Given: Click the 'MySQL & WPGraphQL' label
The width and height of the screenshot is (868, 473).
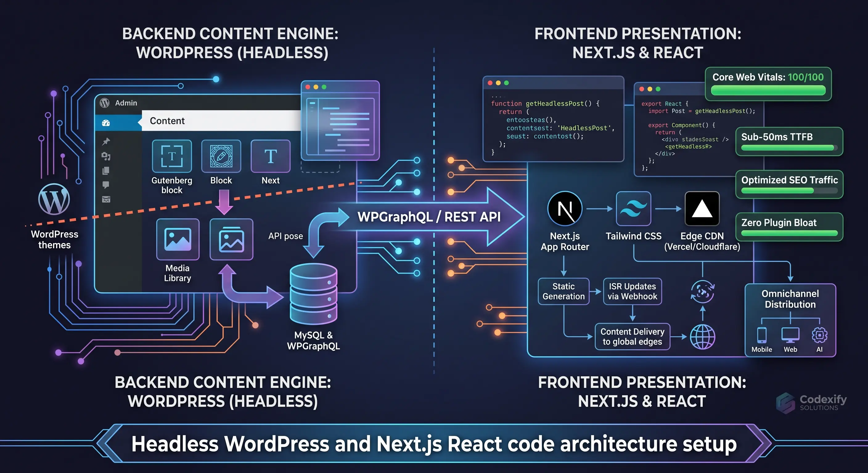Looking at the screenshot, I should click(x=313, y=340).
